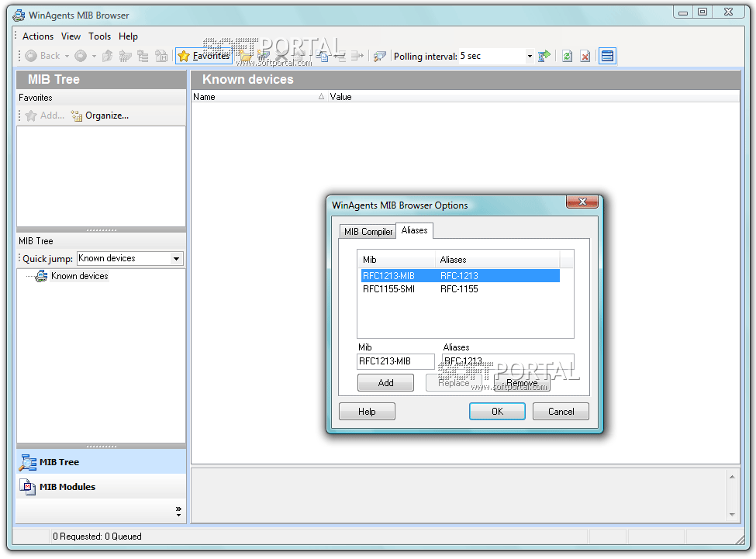Viewport: 756px width, 559px height.
Task: Open the Polling interval dropdown
Action: click(530, 57)
